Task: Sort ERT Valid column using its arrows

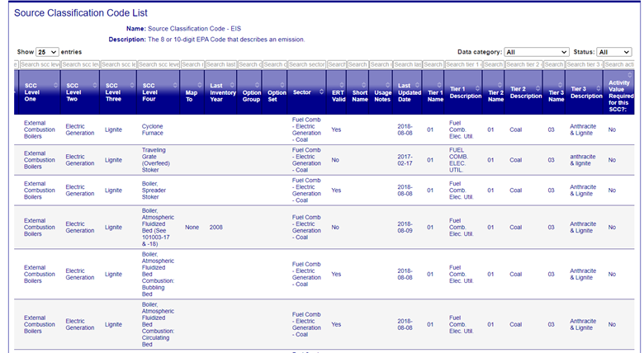Action: [342, 85]
